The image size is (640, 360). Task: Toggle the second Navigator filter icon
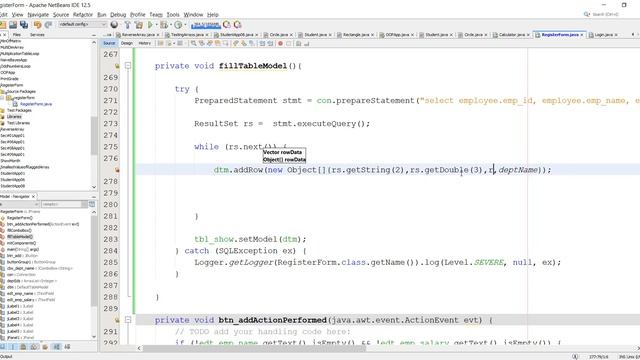point(13,347)
